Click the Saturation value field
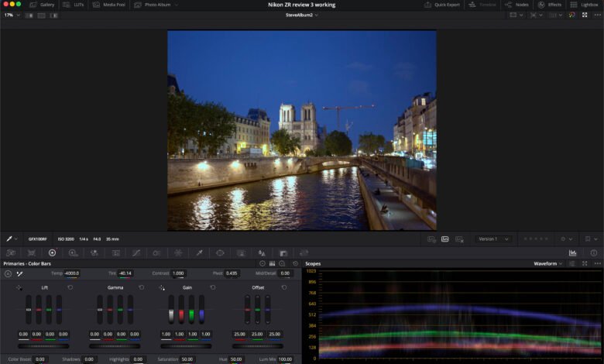Screen dimensions: 604x364 tap(187, 359)
